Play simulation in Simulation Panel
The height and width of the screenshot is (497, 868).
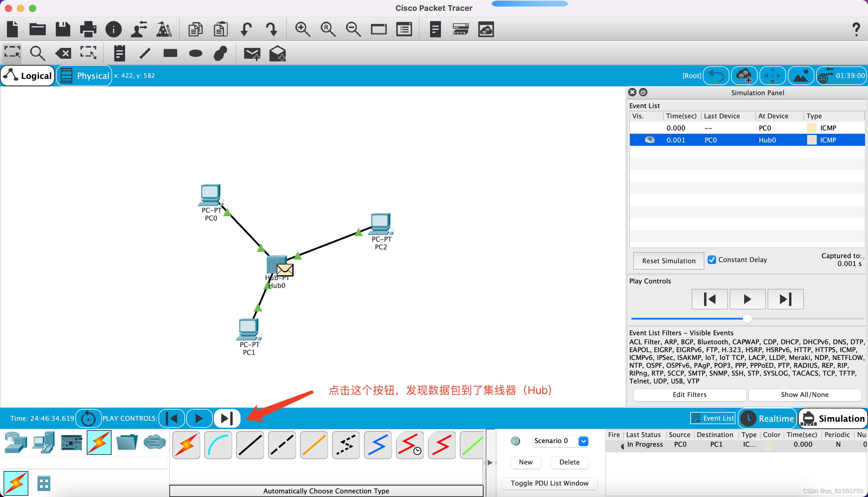[747, 299]
